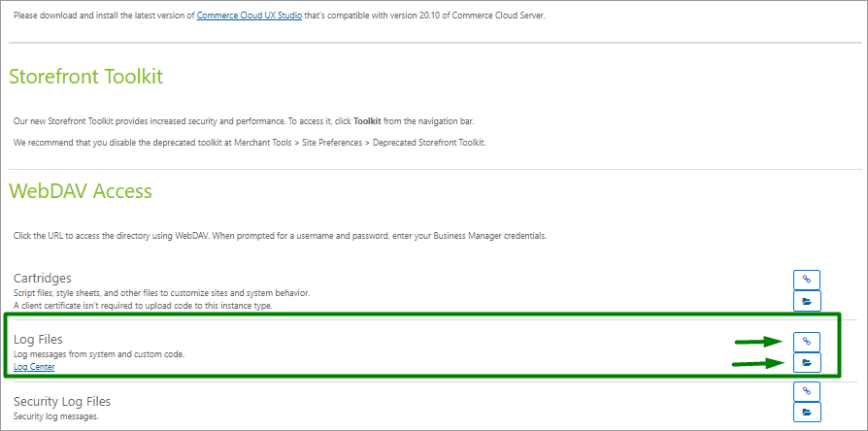Click the bold Toolkit word in the paragraph

[x=368, y=120]
